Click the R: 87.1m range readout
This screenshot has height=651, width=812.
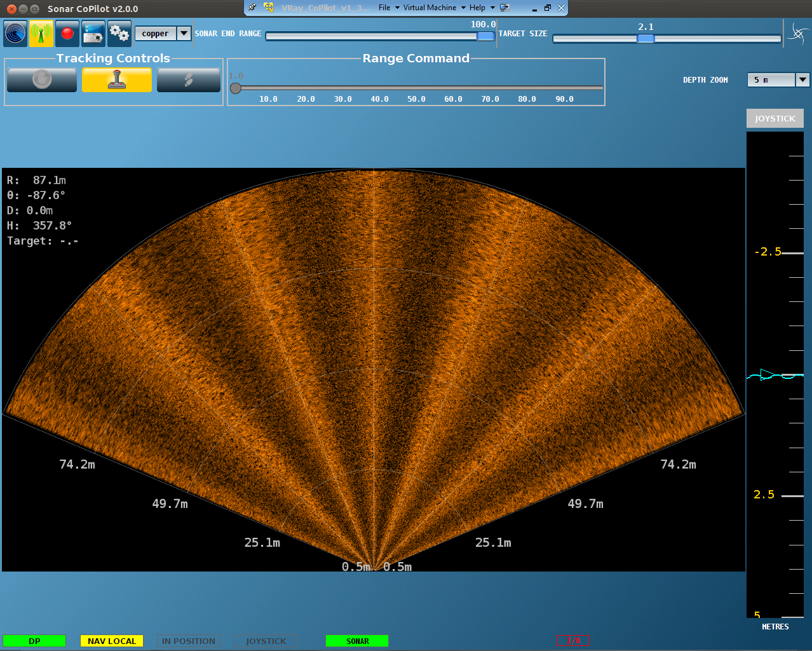tap(36, 180)
